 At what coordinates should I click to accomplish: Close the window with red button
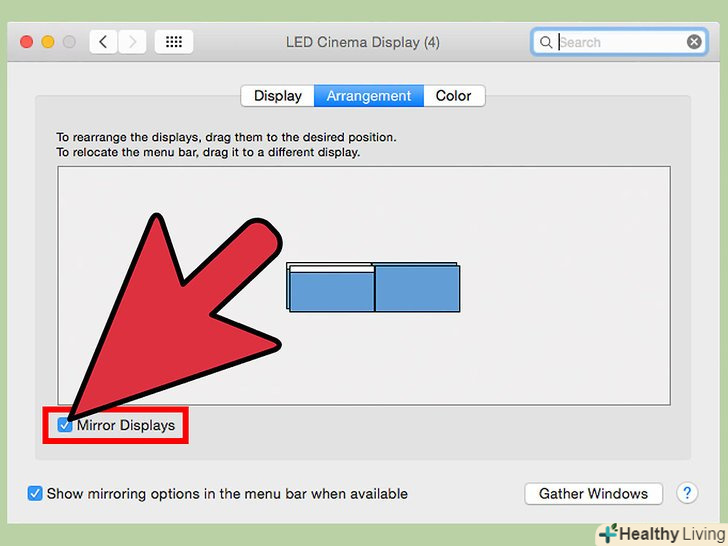point(26,42)
